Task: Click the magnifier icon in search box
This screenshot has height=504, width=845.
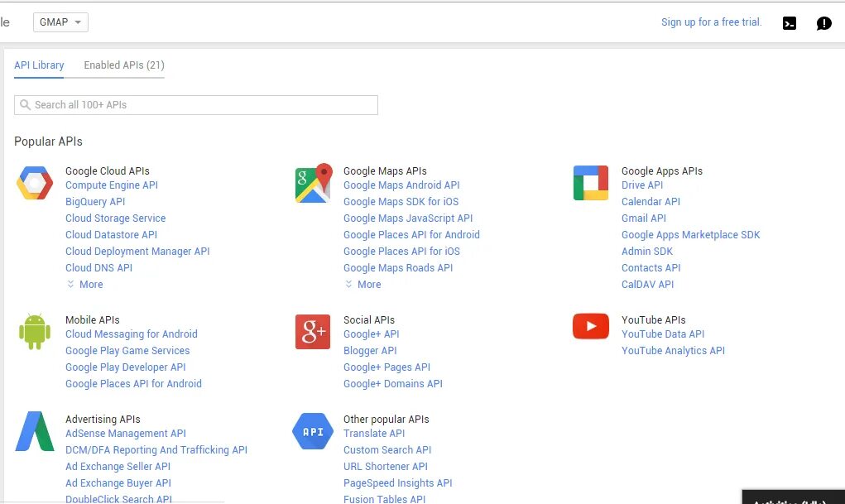Action: (x=25, y=104)
